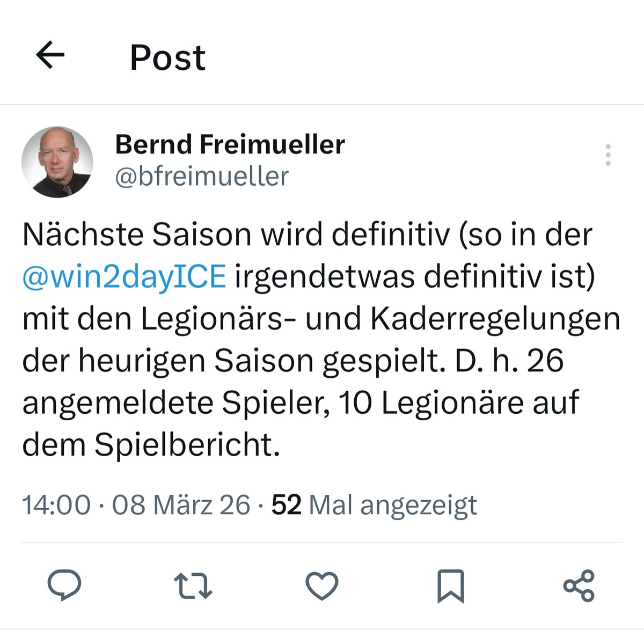Click the 'Post' header title
Image resolution: width=644 pixels, height=644 pixels.
(167, 57)
